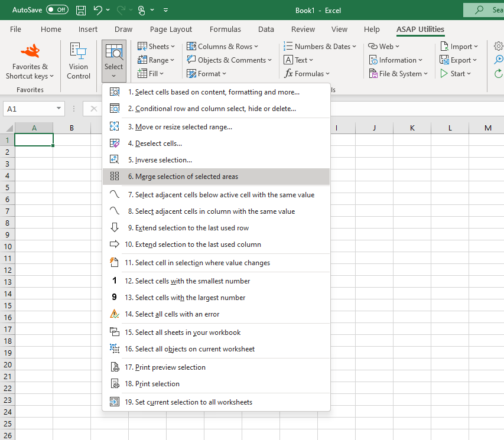Choose Select adjacent cells in column item
The width and height of the screenshot is (504, 440).
(216, 211)
